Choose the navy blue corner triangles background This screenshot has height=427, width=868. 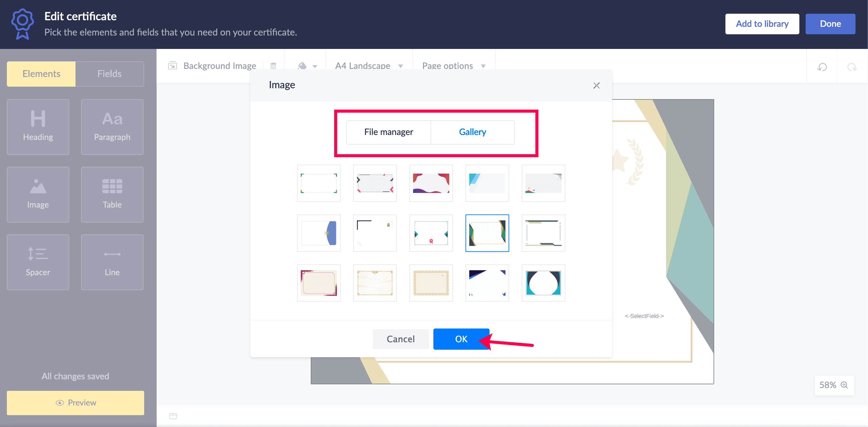pos(487,283)
